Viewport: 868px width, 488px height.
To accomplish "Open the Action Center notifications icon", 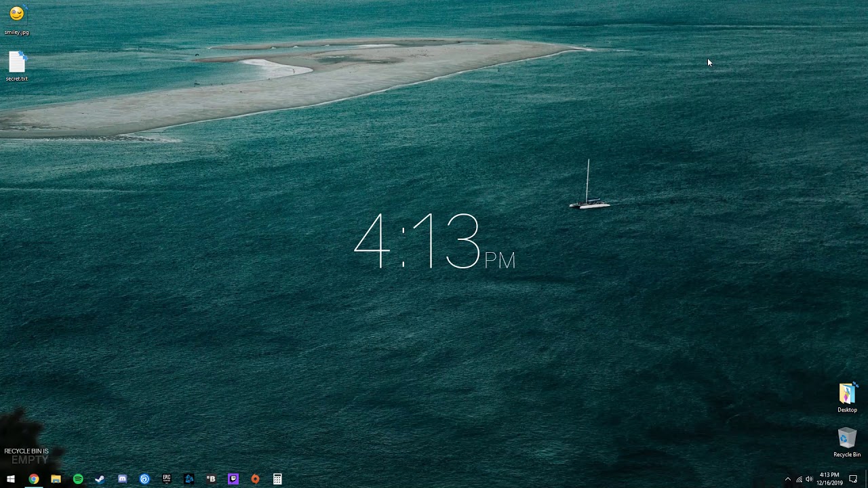I will click(x=853, y=479).
